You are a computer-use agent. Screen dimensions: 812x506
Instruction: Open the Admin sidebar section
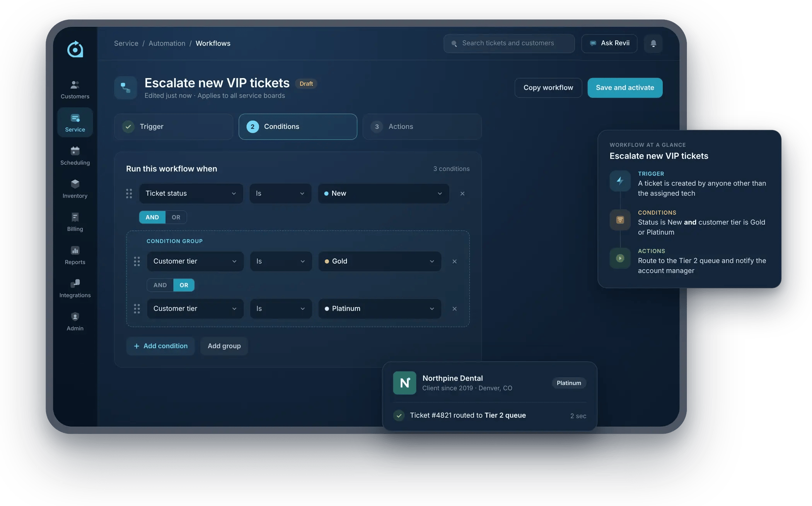[x=75, y=322]
